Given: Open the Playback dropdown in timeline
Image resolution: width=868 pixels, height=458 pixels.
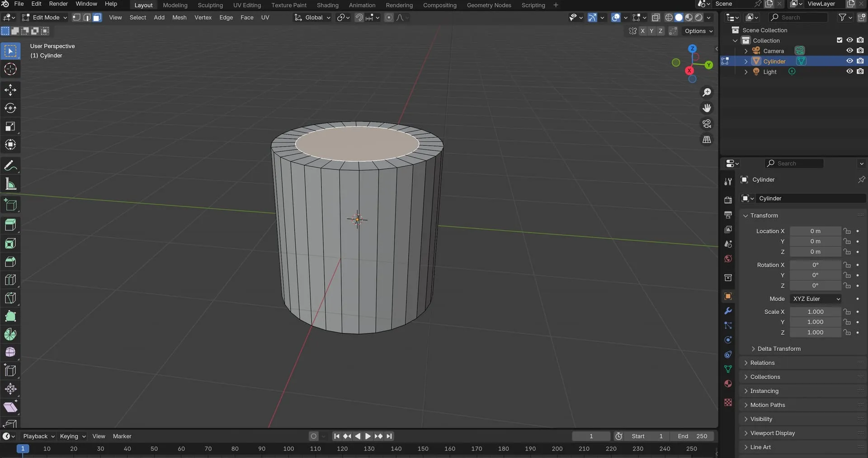Looking at the screenshot, I should 38,436.
